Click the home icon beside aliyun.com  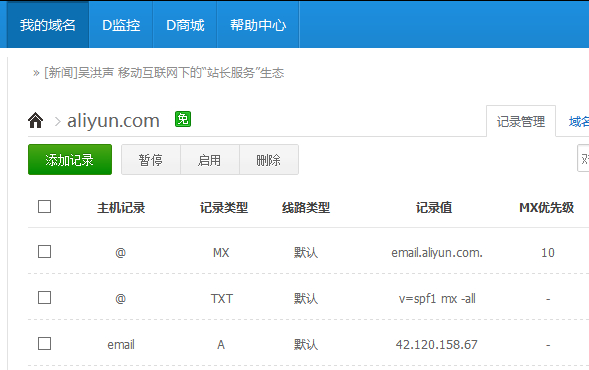click(35, 121)
